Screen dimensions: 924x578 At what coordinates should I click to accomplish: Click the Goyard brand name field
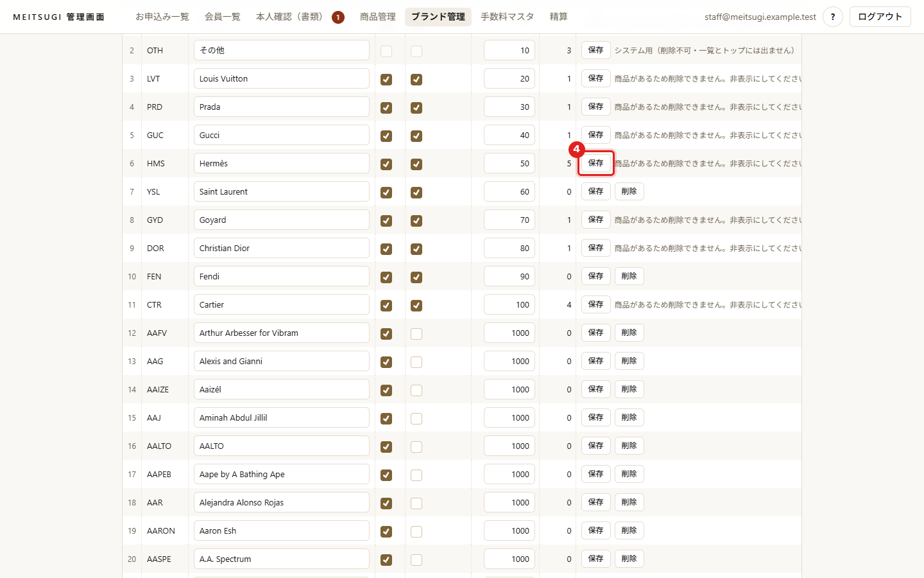[282, 220]
